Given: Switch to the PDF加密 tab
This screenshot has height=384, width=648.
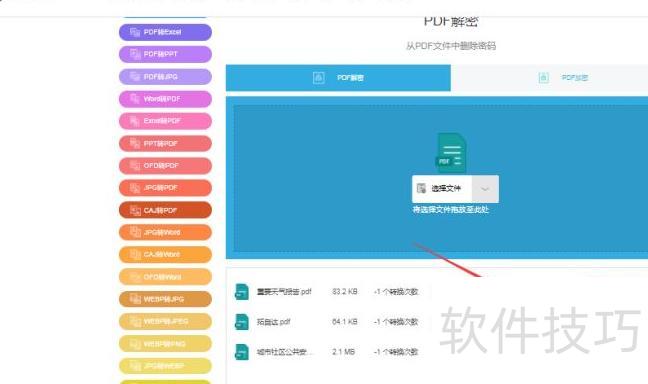Looking at the screenshot, I should coord(550,78).
